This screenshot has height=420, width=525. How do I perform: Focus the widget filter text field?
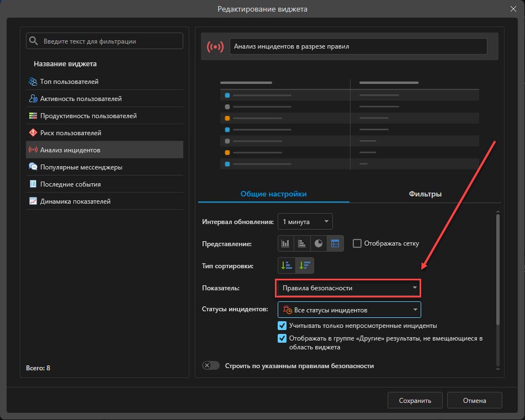[x=104, y=41]
